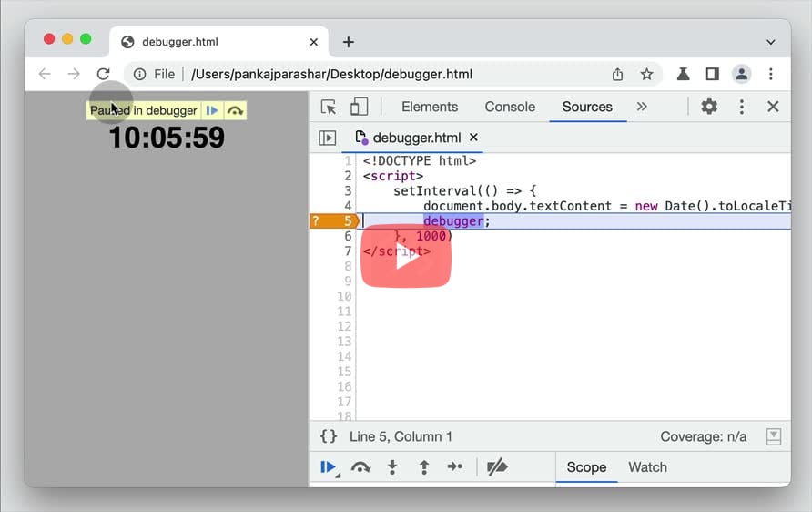
Task: Open the tab search dropdown chevron
Action: [770, 42]
